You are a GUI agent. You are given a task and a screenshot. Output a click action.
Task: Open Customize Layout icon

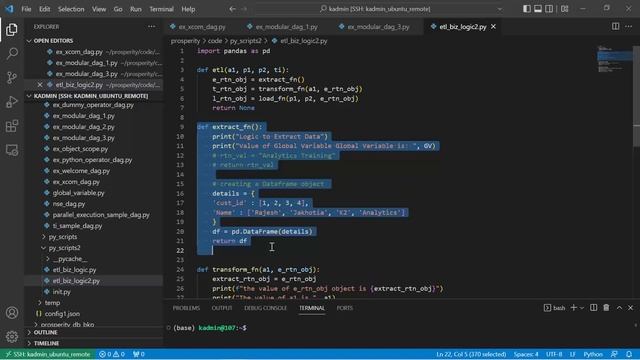point(564,9)
